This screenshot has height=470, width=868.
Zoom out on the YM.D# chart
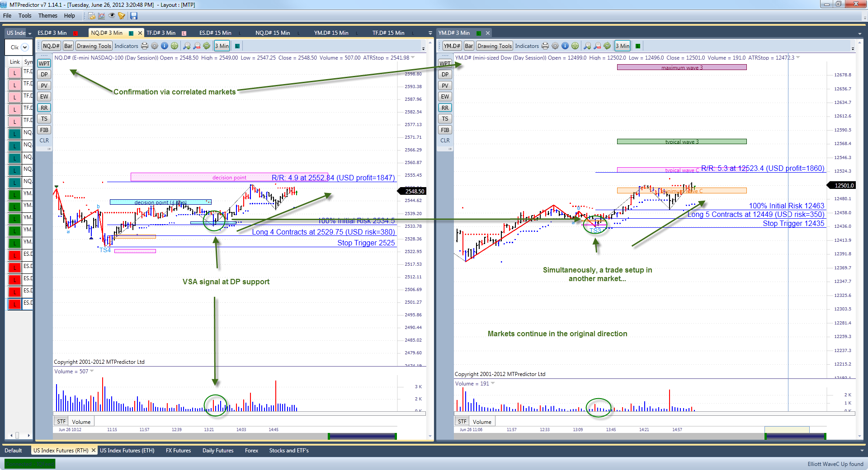point(597,46)
